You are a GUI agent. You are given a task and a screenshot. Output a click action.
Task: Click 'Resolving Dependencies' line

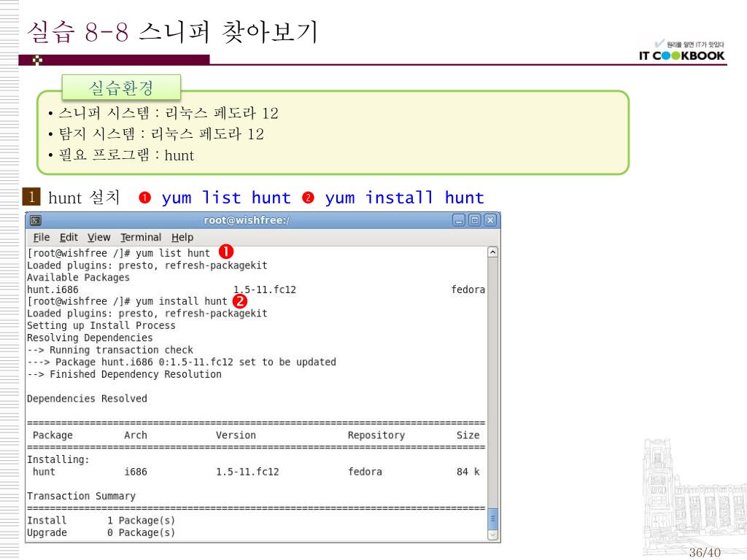click(x=90, y=338)
